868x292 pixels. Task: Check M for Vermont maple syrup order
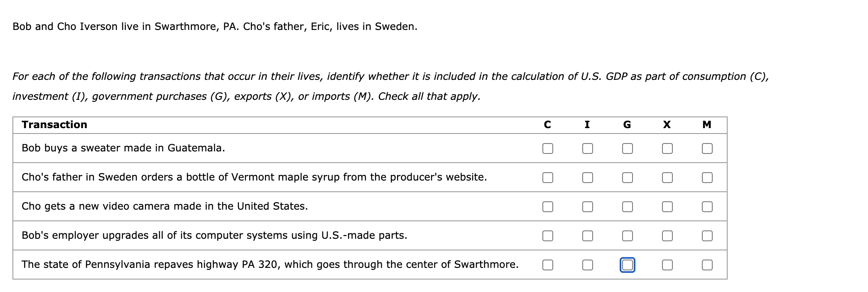click(707, 178)
